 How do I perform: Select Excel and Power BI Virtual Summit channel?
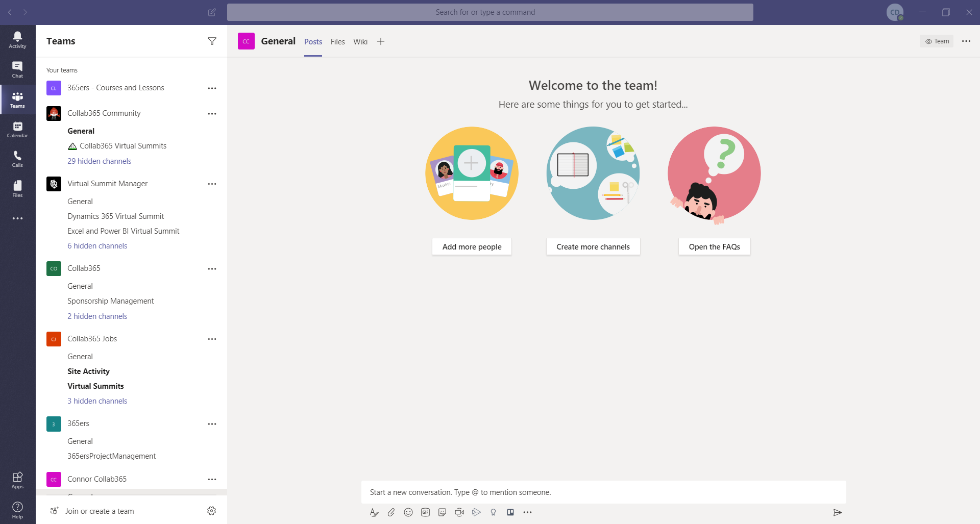(124, 231)
